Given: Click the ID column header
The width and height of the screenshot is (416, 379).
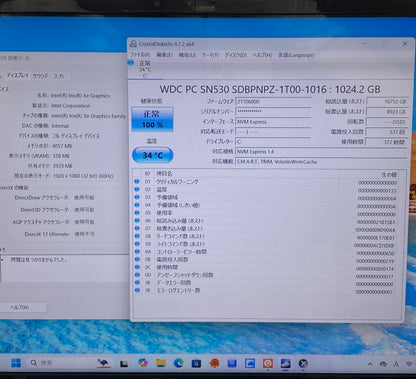Looking at the screenshot, I should click(x=147, y=174).
